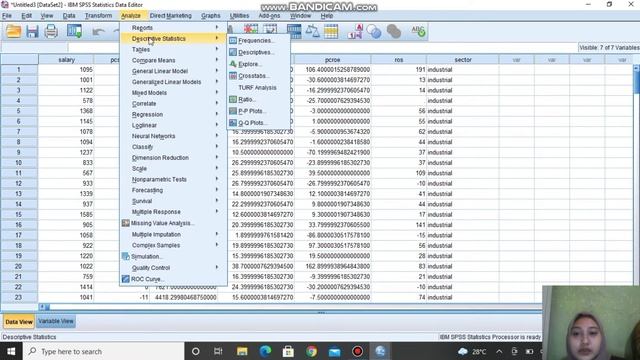Screen dimensions: 640x360
Task: Expand the Correlate submenu
Action: [x=173, y=104]
